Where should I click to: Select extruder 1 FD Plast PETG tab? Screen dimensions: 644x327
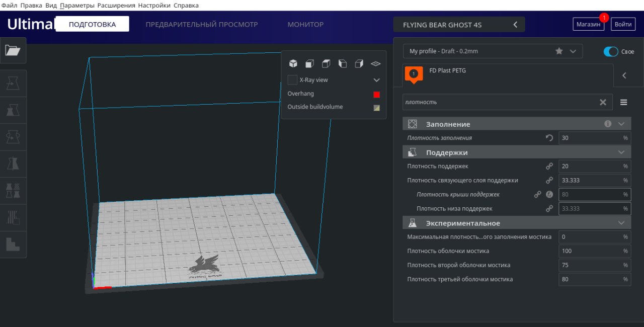(508, 75)
